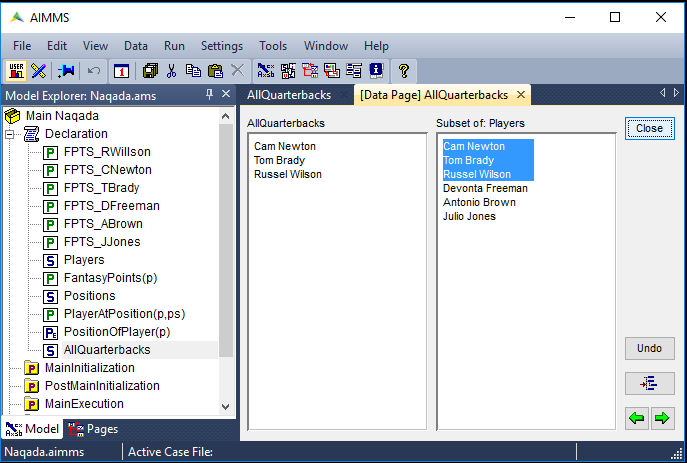The image size is (687, 463).
Task: Click the Developer mode pencil-ruler icon
Action: pos(39,71)
